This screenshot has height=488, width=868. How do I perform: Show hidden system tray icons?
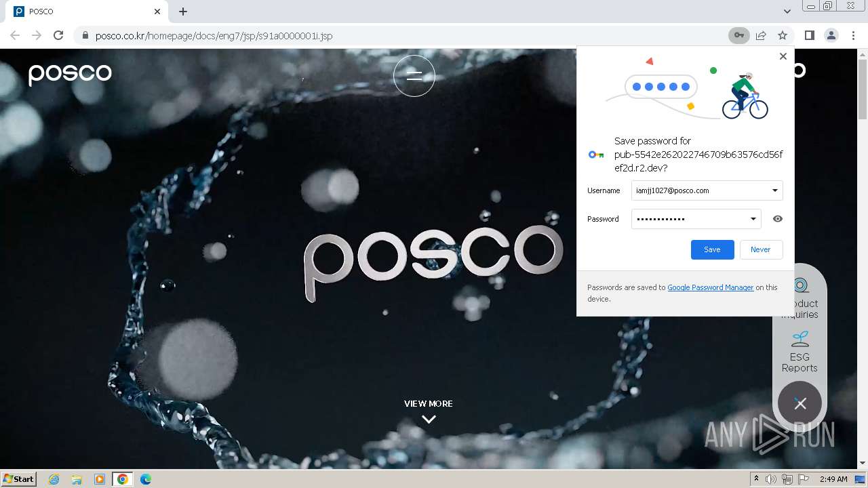(756, 479)
